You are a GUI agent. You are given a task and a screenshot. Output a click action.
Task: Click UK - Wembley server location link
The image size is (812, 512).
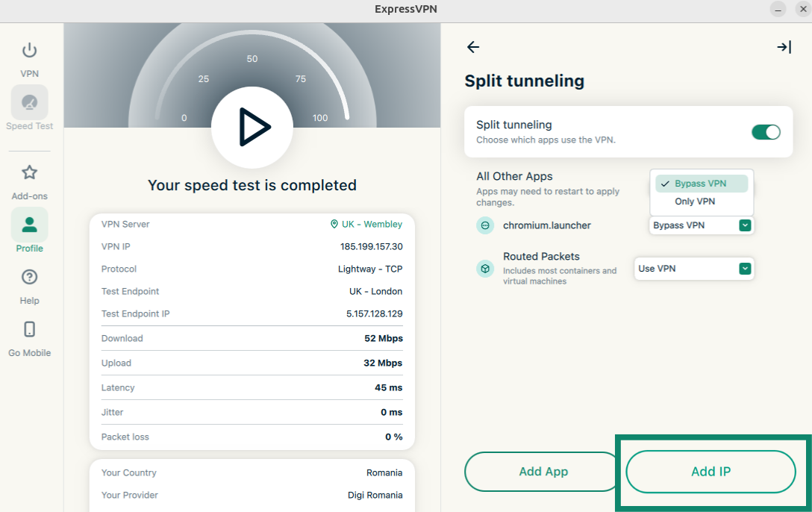coord(366,224)
